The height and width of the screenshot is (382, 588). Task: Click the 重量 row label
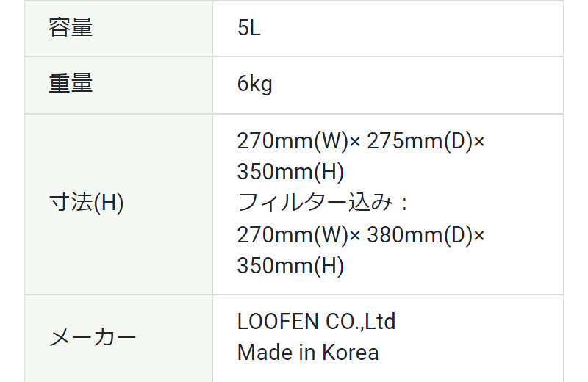71,84
